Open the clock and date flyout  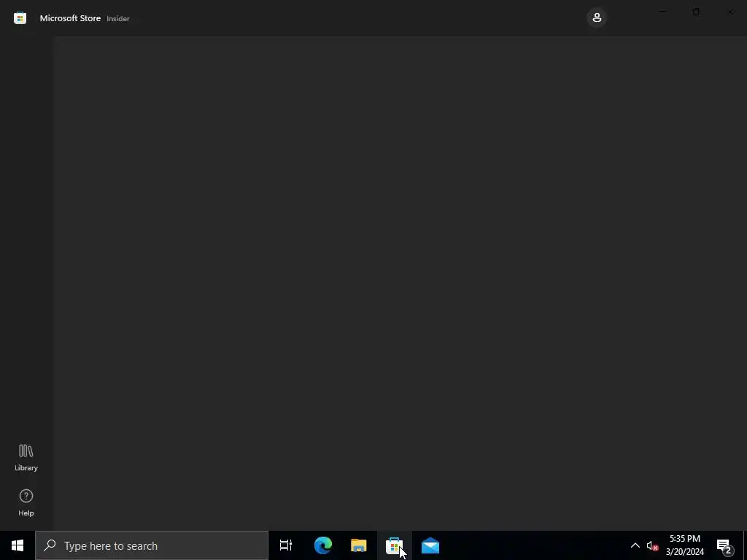click(684, 545)
